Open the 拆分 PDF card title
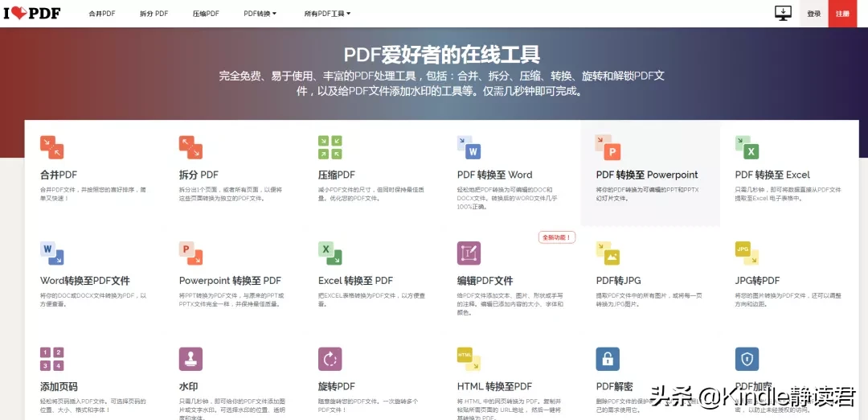The height and width of the screenshot is (420, 868). (199, 175)
